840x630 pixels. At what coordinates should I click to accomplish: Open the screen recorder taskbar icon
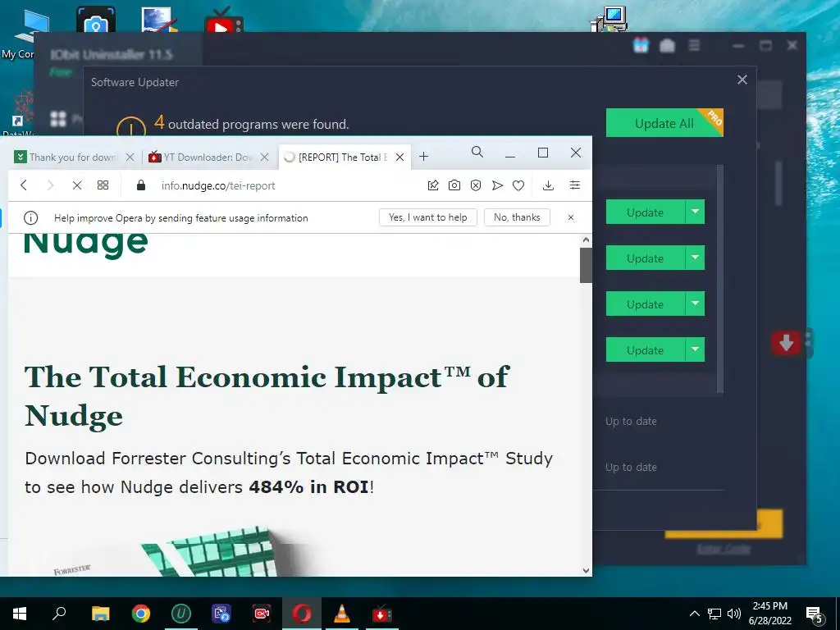pos(262,614)
